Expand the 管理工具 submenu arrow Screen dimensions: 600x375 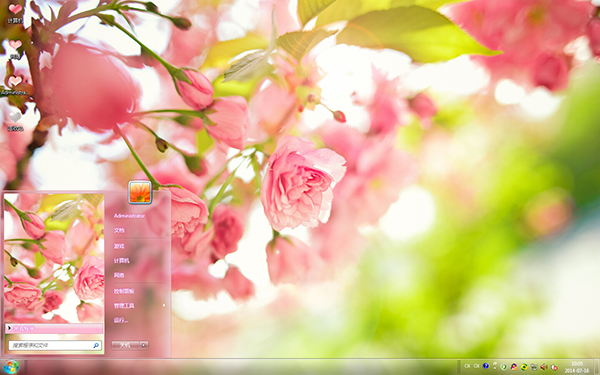(x=164, y=305)
